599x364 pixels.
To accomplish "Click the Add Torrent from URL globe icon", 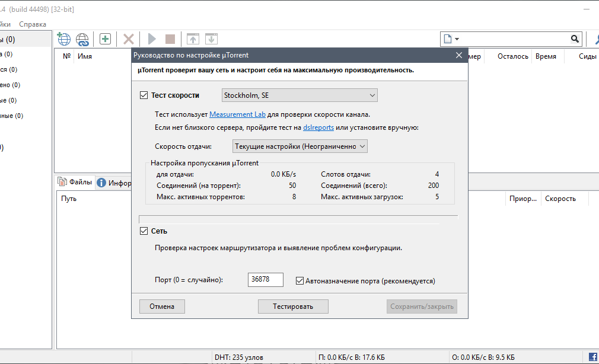I will point(64,39).
